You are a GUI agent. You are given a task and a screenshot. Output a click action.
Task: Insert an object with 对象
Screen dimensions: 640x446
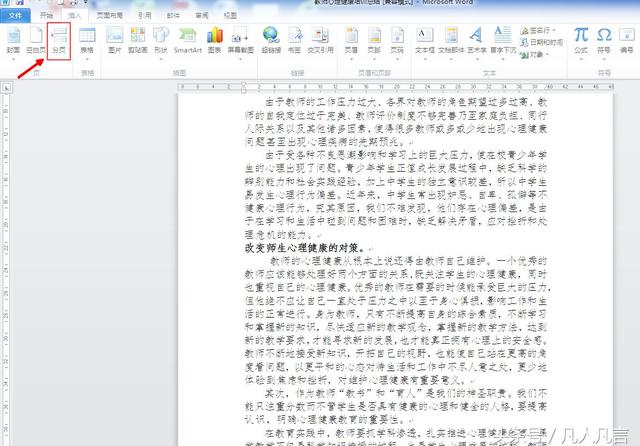click(x=534, y=54)
